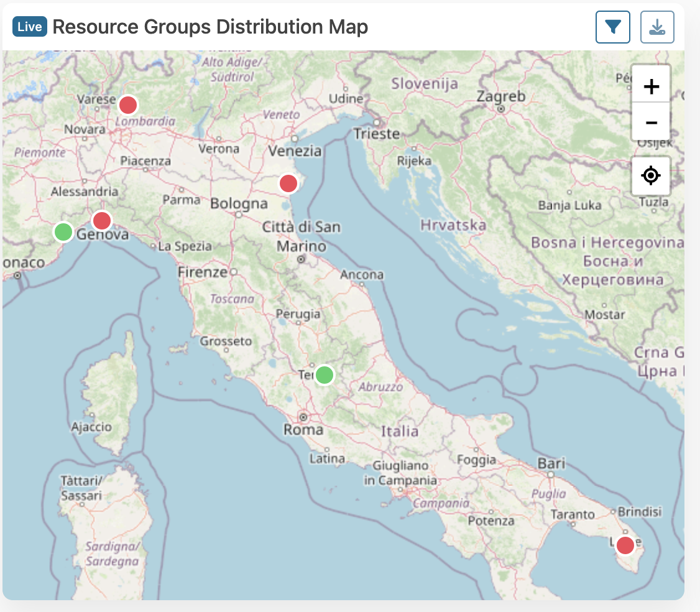Click the download map data icon
This screenshot has height=612, width=700.
pos(657,27)
